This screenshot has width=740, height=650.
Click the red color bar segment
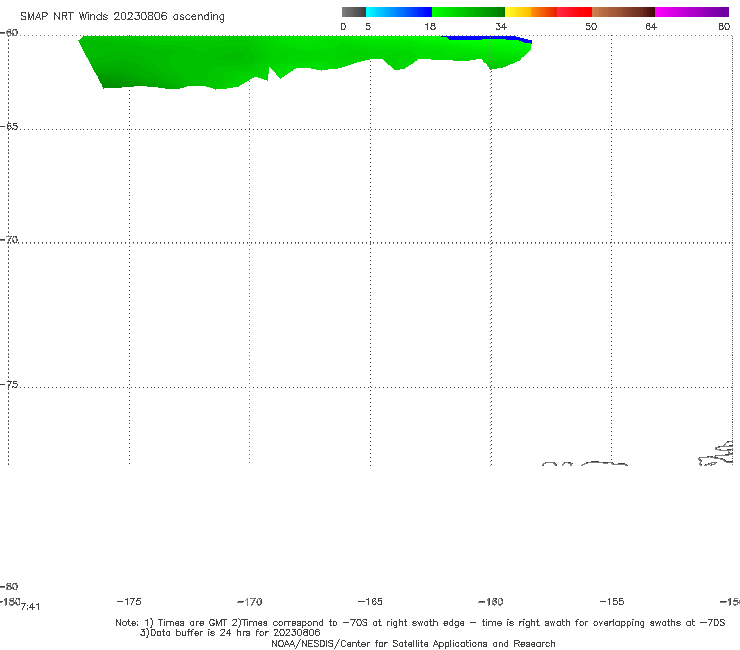(574, 12)
